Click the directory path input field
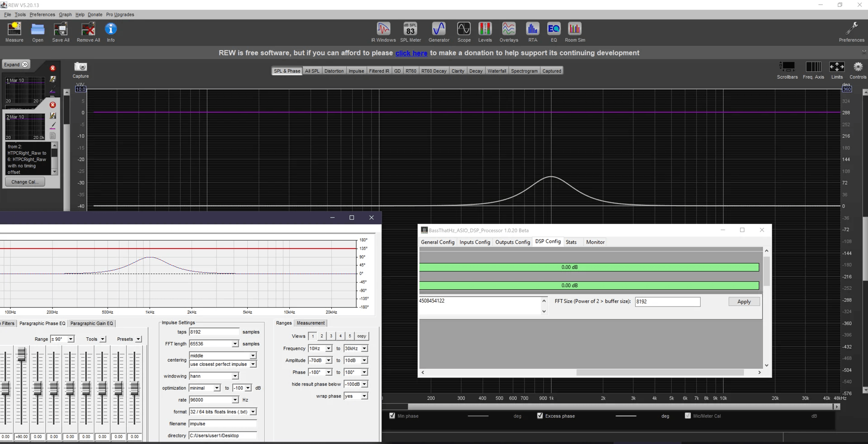The height and width of the screenshot is (444, 868). pyautogui.click(x=223, y=436)
